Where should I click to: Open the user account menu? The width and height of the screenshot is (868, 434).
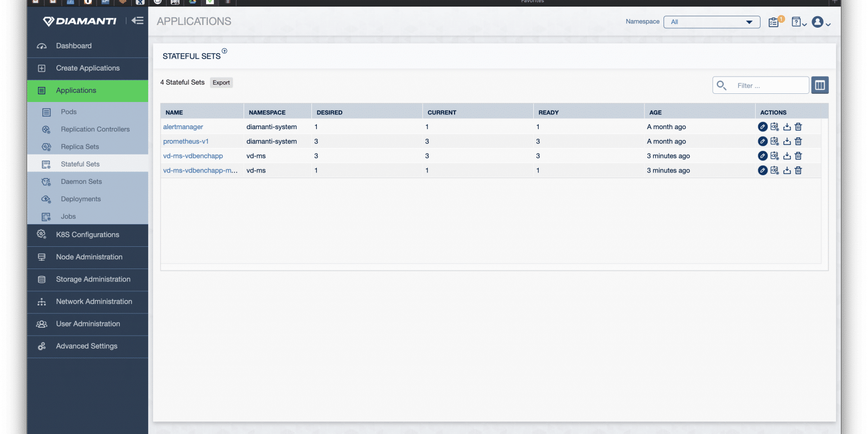pyautogui.click(x=821, y=22)
